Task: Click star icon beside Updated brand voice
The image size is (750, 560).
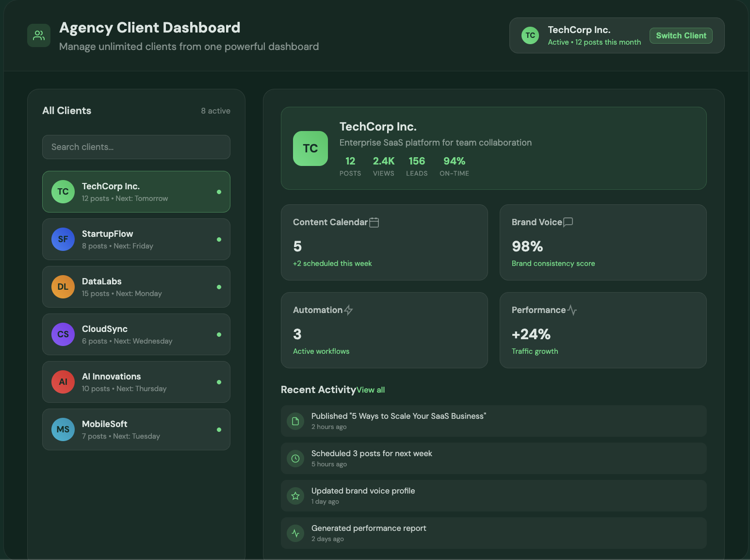Action: tap(295, 496)
